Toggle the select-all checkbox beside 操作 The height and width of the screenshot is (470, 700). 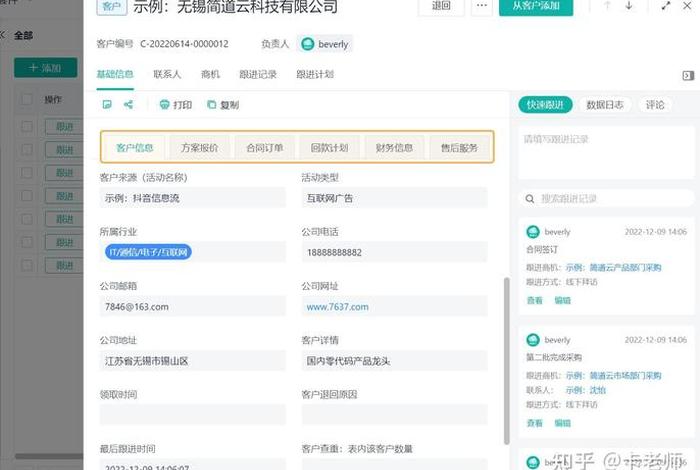(27, 99)
